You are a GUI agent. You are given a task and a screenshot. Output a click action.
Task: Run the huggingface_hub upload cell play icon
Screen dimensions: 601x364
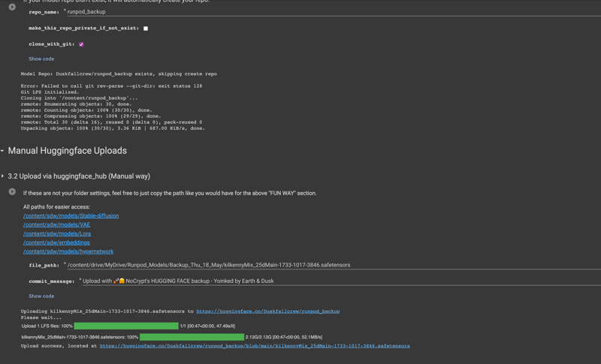tap(12, 191)
